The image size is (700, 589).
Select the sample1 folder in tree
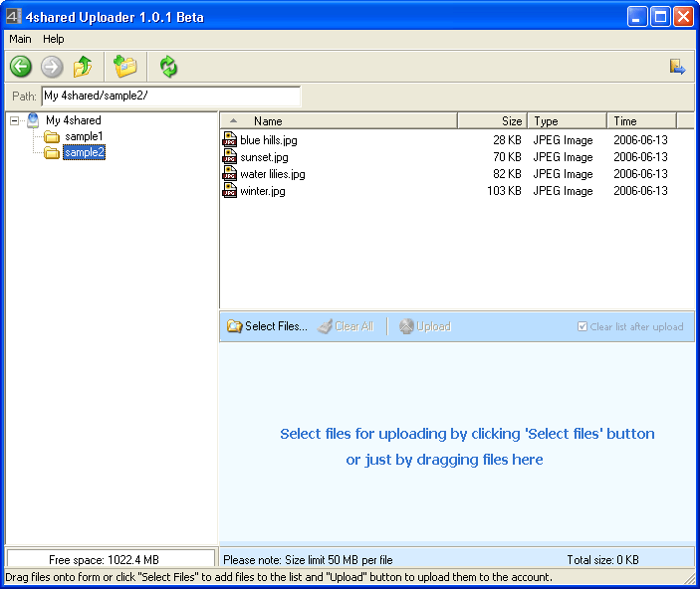[84, 136]
